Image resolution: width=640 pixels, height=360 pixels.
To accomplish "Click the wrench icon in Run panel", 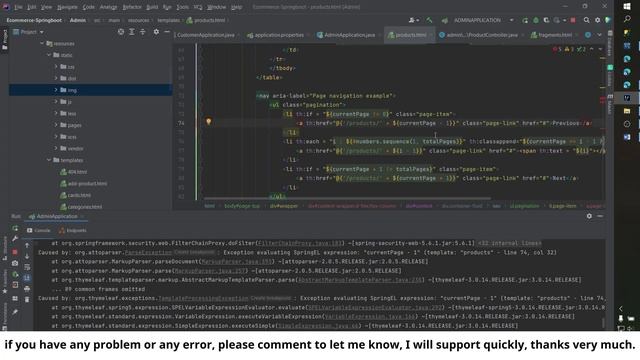I will (x=15, y=238).
